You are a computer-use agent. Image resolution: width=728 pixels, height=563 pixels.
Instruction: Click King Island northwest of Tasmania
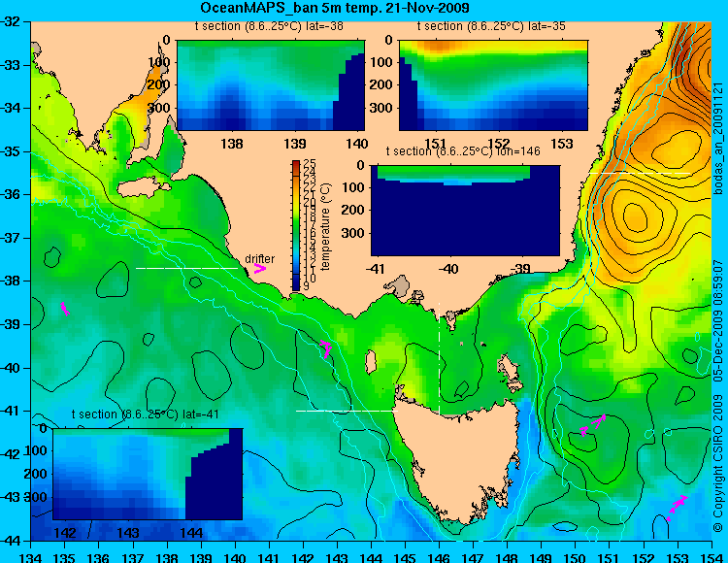point(371,362)
